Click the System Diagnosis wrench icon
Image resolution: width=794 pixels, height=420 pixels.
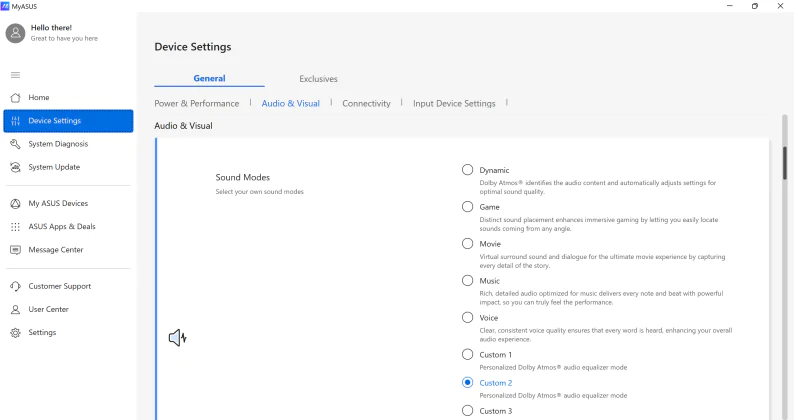(16, 144)
